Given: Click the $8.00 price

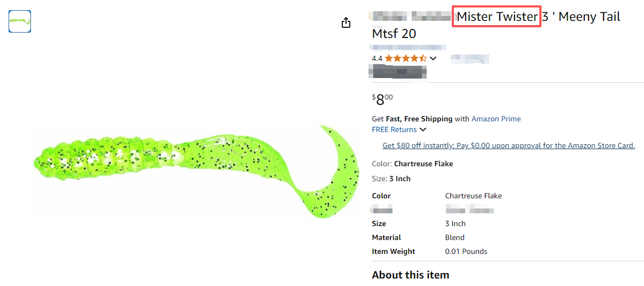Looking at the screenshot, I should (x=382, y=99).
